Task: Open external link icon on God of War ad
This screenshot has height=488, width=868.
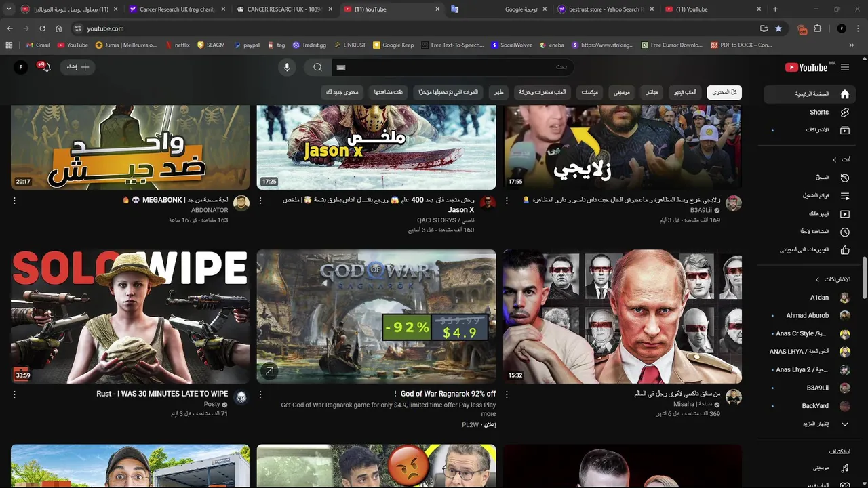Action: pyautogui.click(x=269, y=371)
